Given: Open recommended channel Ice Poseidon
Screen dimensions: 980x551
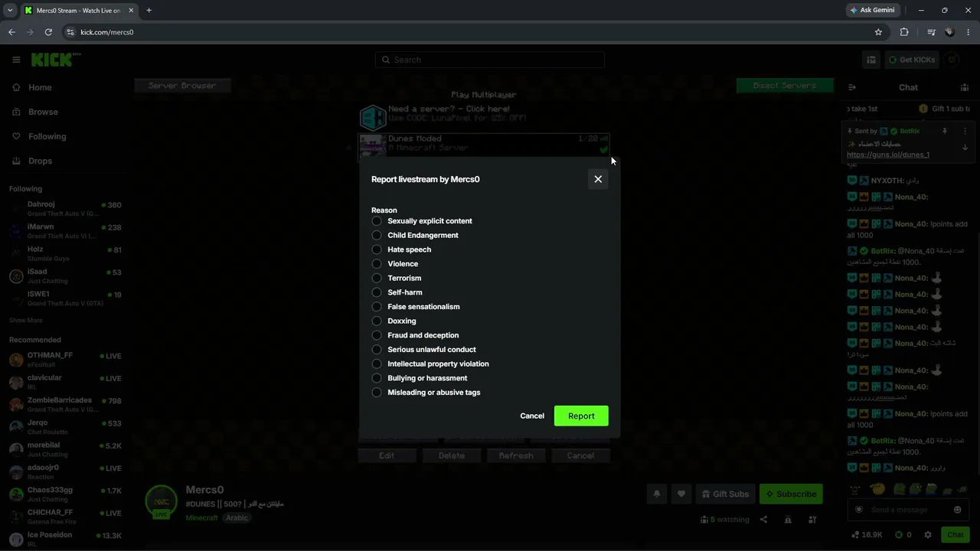Looking at the screenshot, I should [65, 539].
